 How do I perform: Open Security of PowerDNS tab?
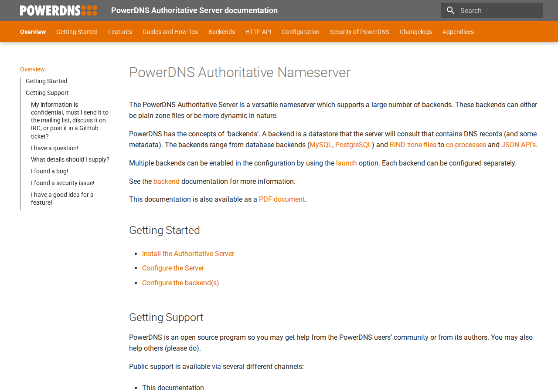(x=360, y=32)
